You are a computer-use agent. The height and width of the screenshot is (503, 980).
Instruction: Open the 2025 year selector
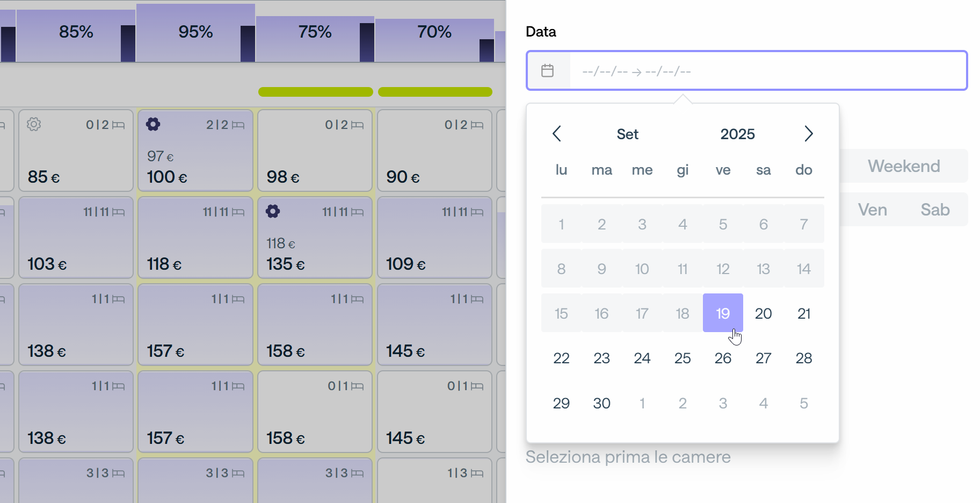pos(737,134)
